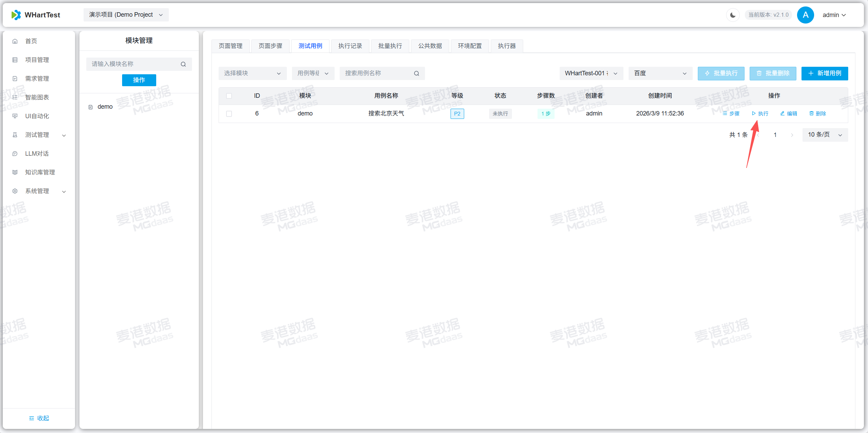Viewport: 868px width, 433px height.
Task: Open the 10 条/页 page size dropdown
Action: (825, 135)
